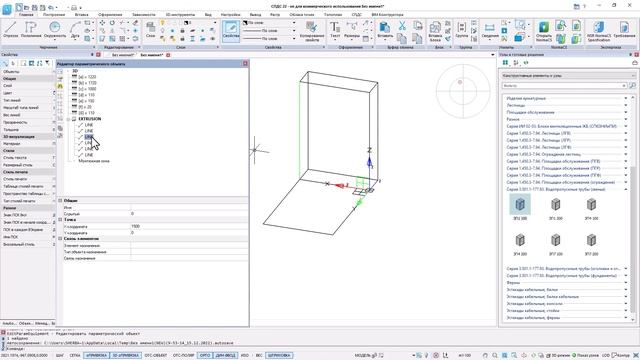
Task: Toggle ОТС-ПОЛЯР polar tracking
Action: (x=183, y=356)
